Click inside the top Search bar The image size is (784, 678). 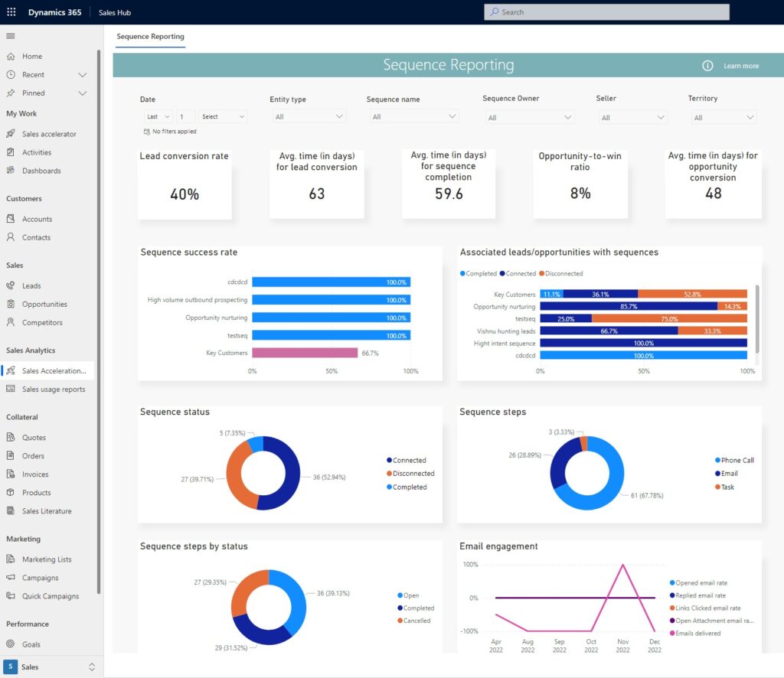tap(606, 11)
